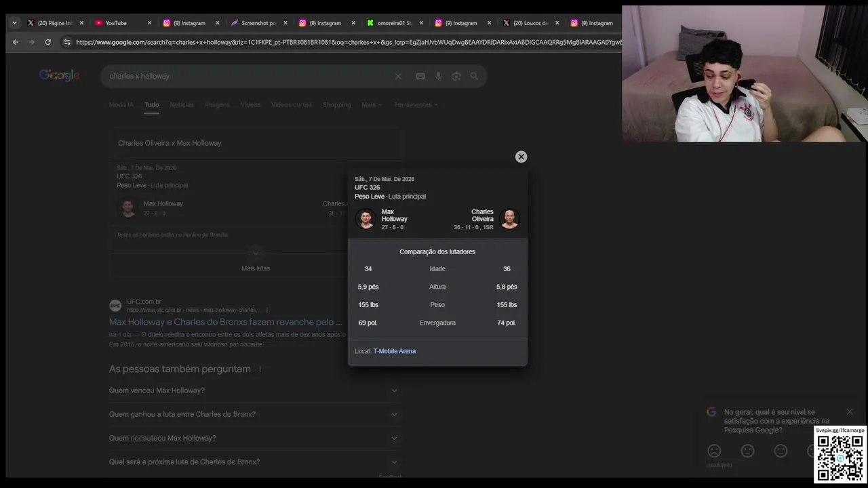Click the Google logo

tap(60, 75)
